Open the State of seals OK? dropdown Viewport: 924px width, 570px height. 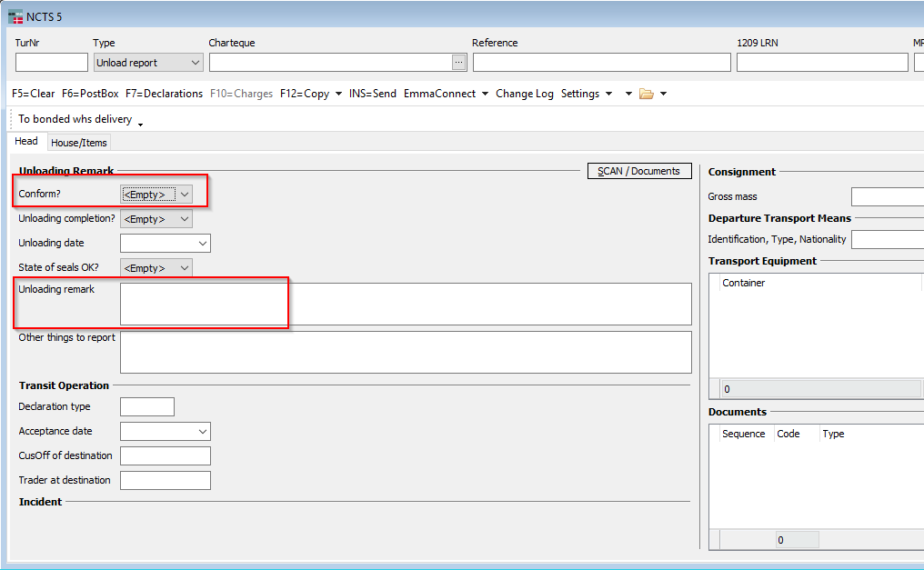tap(157, 267)
